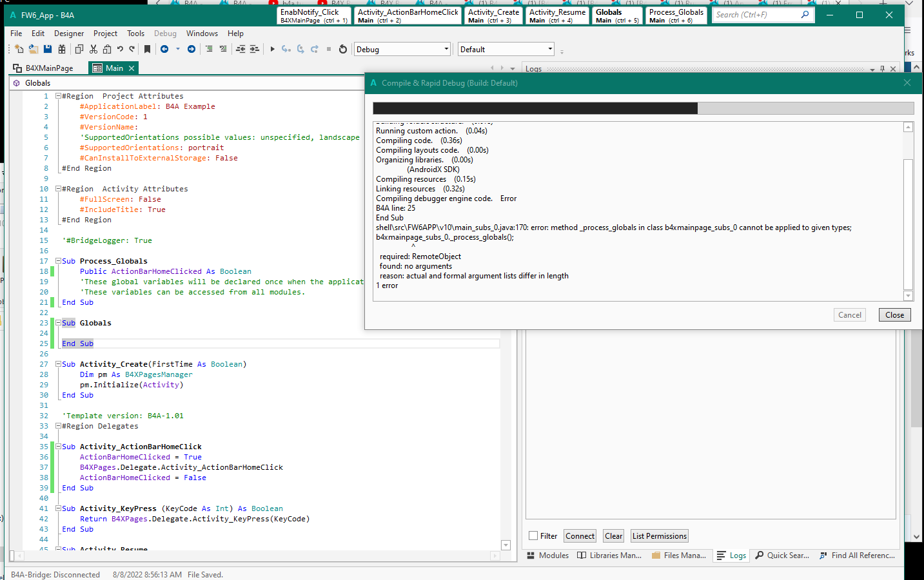Click the List Permissions button
This screenshot has width=924, height=580.
click(x=659, y=536)
